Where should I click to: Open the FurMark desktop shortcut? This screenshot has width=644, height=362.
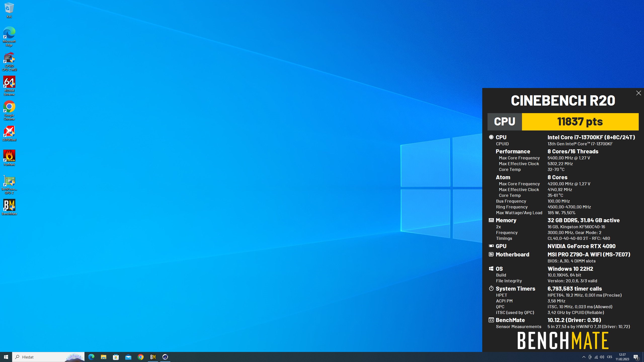(9, 158)
